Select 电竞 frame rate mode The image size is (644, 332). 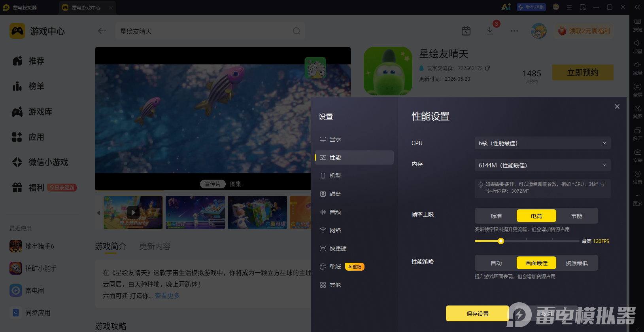536,216
